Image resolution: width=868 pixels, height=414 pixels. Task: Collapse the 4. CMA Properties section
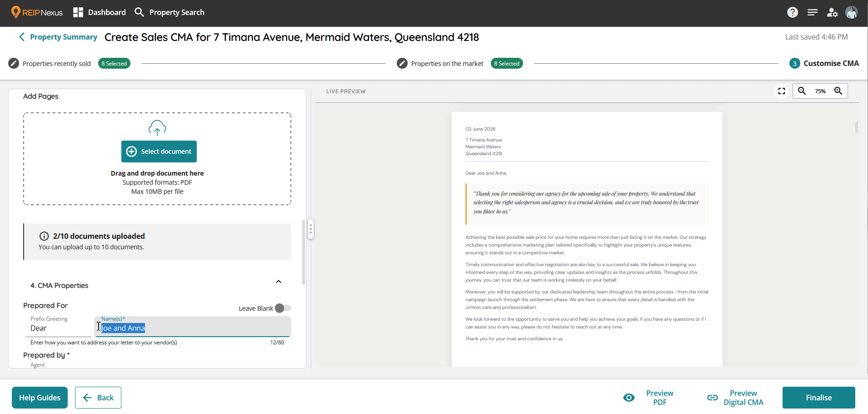279,282
